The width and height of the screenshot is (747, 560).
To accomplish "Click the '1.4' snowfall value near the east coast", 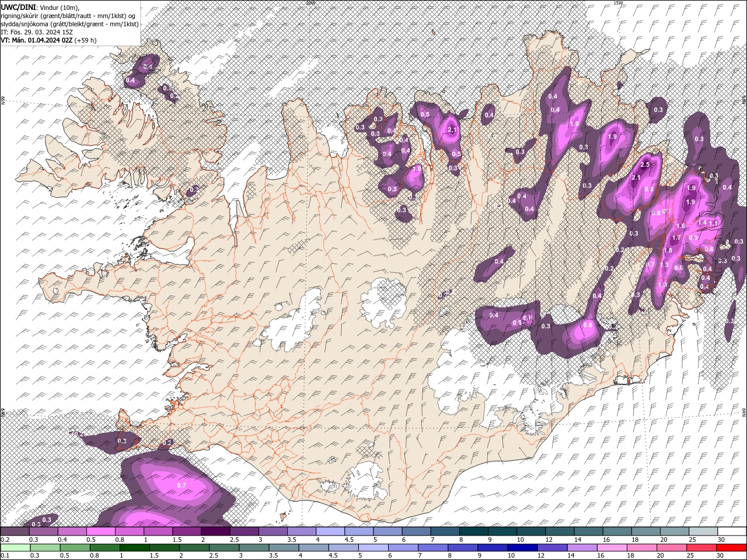I will click(x=702, y=222).
